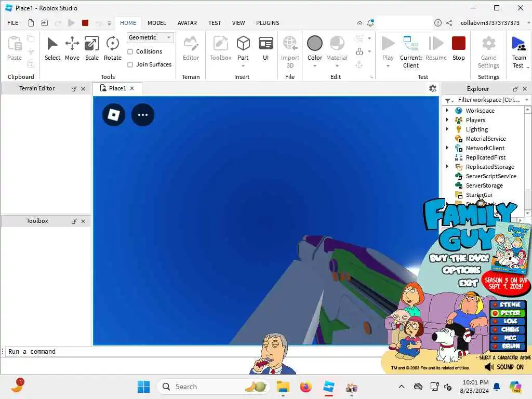Open the Terrain Editor button
The width and height of the screenshot is (532, 399).
pyautogui.click(x=191, y=48)
